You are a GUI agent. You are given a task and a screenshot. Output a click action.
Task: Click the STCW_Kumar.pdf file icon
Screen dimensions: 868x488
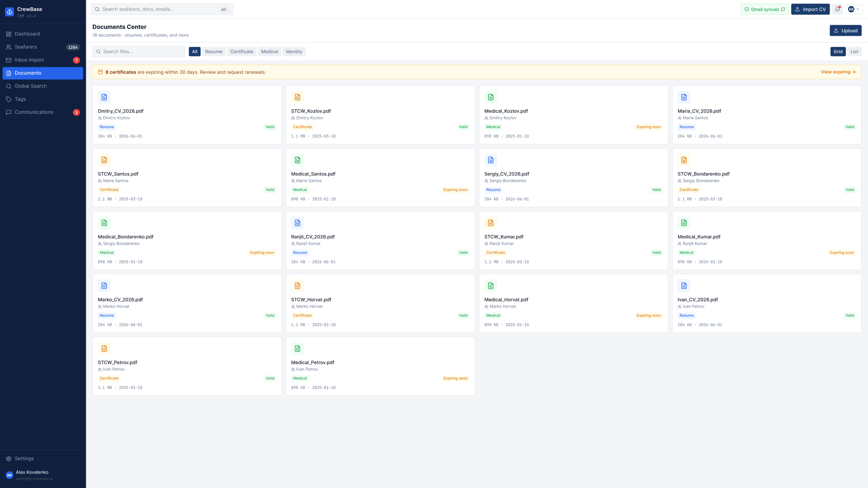coord(491,223)
